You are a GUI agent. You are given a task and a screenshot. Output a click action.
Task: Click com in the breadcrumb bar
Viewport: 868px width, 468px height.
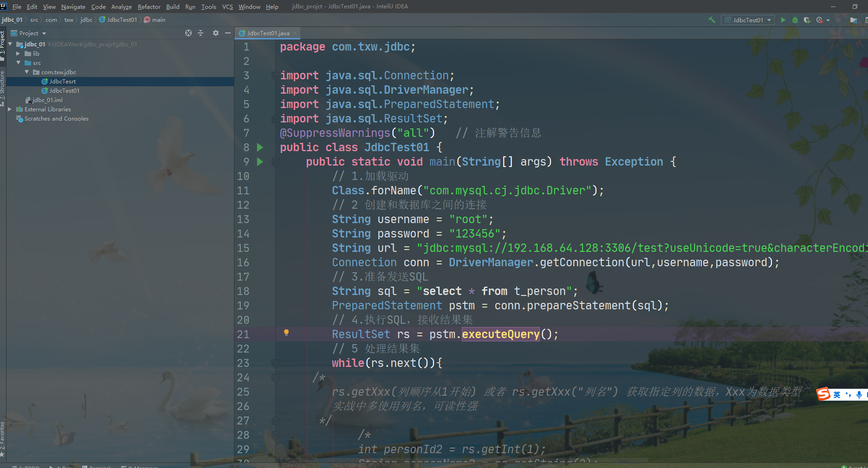(x=51, y=19)
